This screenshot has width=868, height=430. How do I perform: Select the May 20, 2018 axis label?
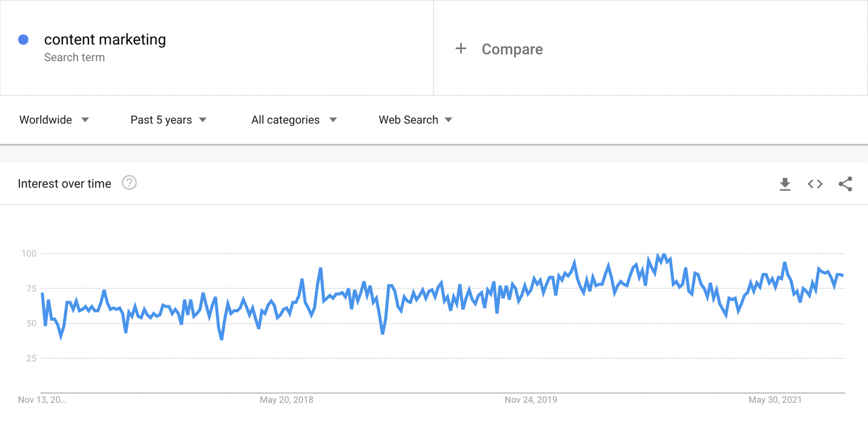click(286, 400)
